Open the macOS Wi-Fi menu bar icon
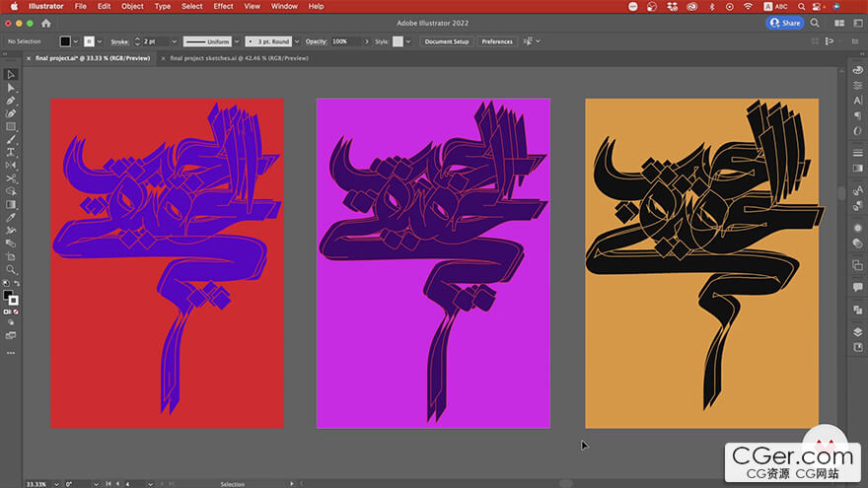868x488 pixels. click(x=748, y=6)
